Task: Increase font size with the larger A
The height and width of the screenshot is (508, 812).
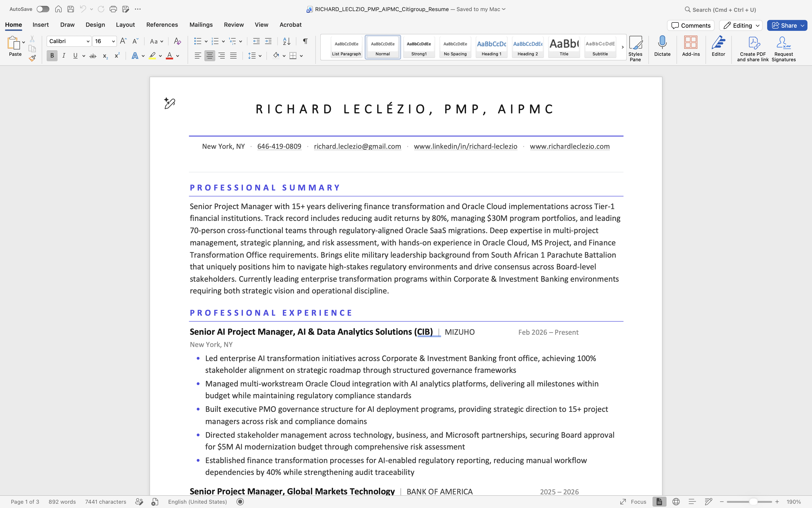Action: (123, 41)
